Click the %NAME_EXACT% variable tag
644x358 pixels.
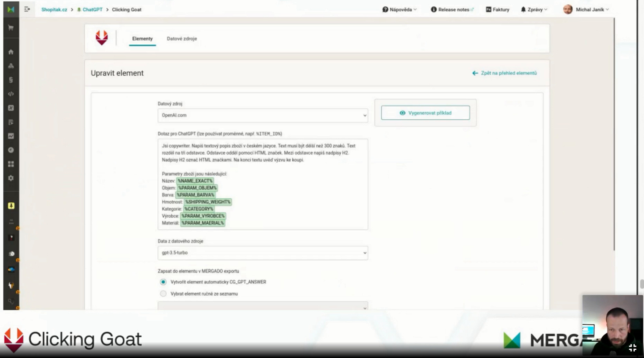tap(195, 181)
